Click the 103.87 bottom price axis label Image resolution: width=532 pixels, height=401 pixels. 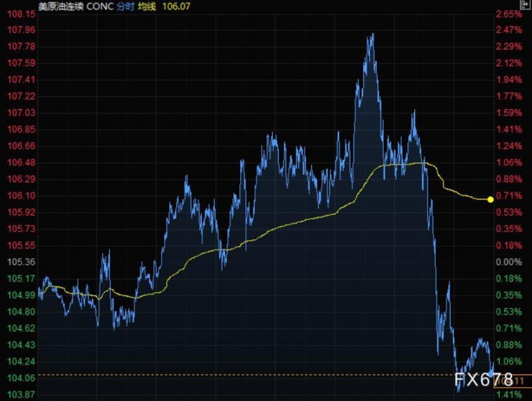pyautogui.click(x=21, y=394)
